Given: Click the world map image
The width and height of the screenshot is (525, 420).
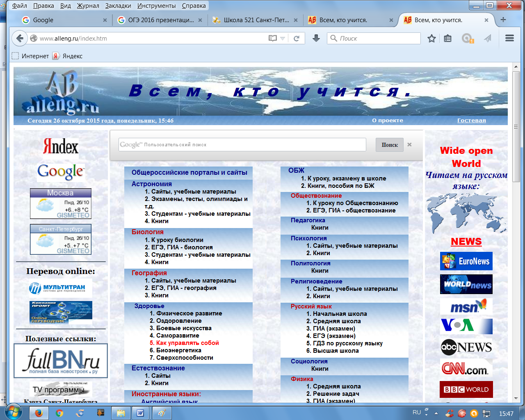Looking at the screenshot, I should pos(466,213).
